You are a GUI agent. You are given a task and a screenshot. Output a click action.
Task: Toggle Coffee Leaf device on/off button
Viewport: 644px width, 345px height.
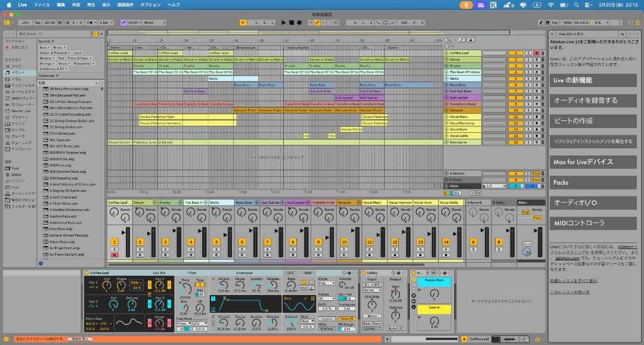(86, 273)
